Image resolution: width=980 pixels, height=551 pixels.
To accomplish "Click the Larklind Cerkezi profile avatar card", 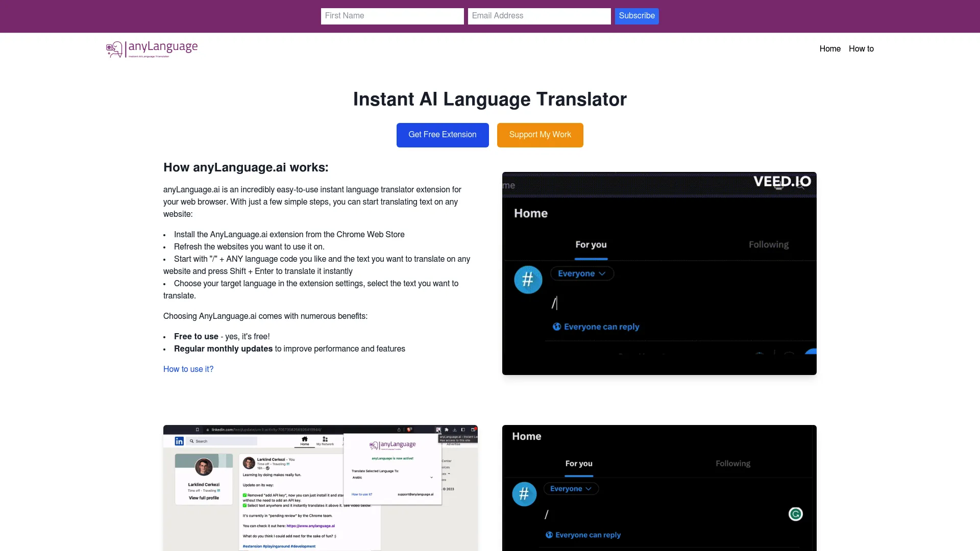I will click(x=204, y=479).
